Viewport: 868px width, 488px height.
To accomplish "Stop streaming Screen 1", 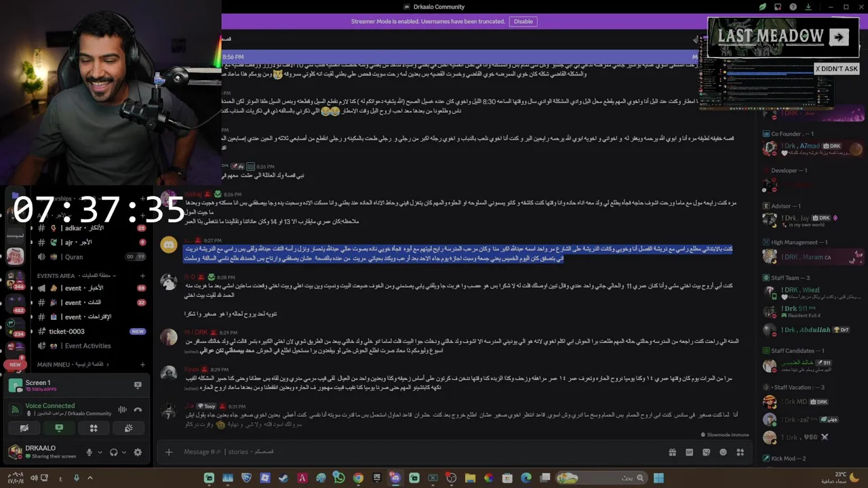I will pos(138,385).
